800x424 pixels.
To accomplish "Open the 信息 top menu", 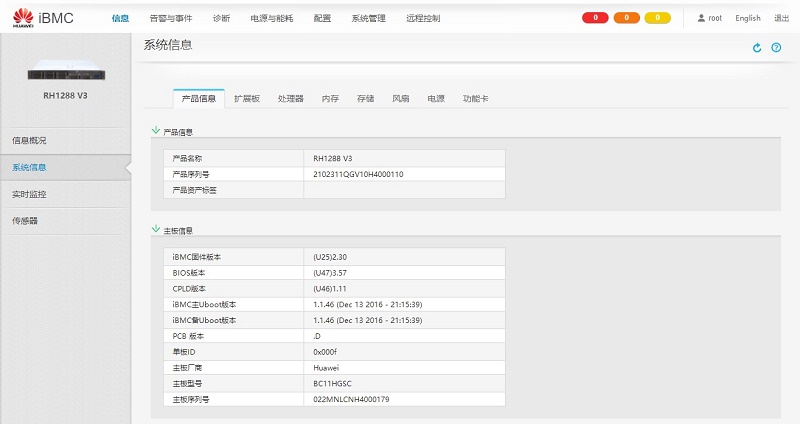I will (120, 18).
